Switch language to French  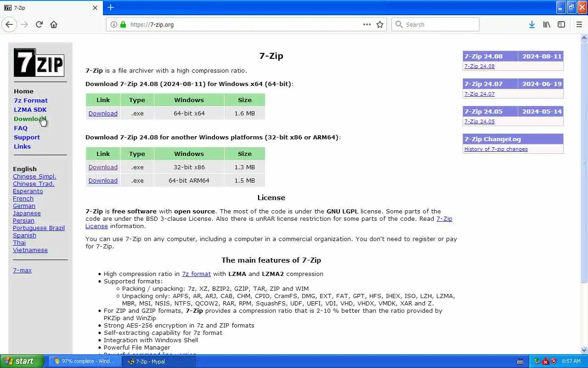click(x=23, y=198)
